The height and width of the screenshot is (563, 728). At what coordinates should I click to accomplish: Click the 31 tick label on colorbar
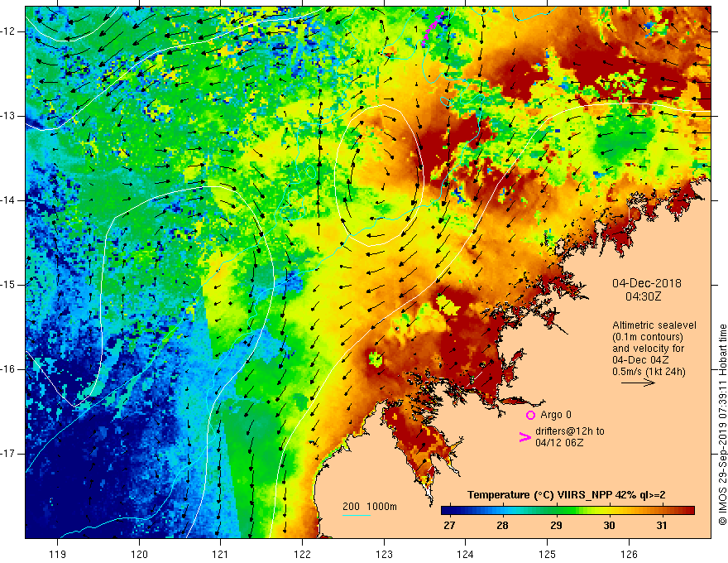[662, 526]
